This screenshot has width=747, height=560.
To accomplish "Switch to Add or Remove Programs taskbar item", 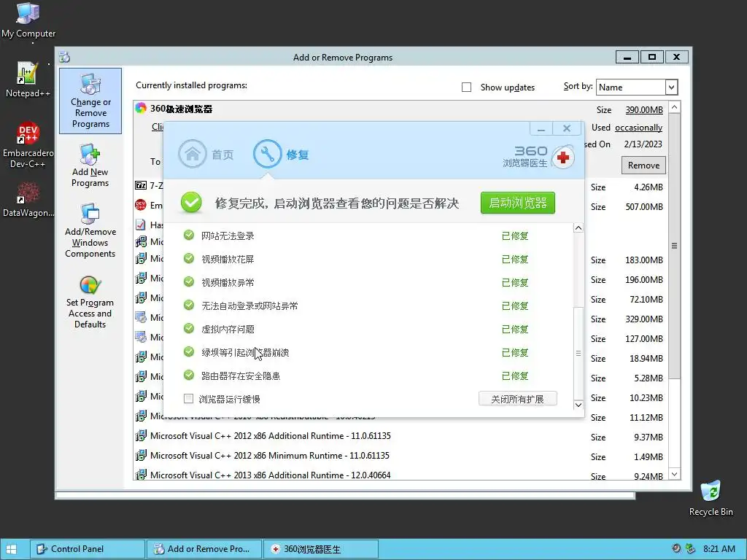I will click(204, 549).
